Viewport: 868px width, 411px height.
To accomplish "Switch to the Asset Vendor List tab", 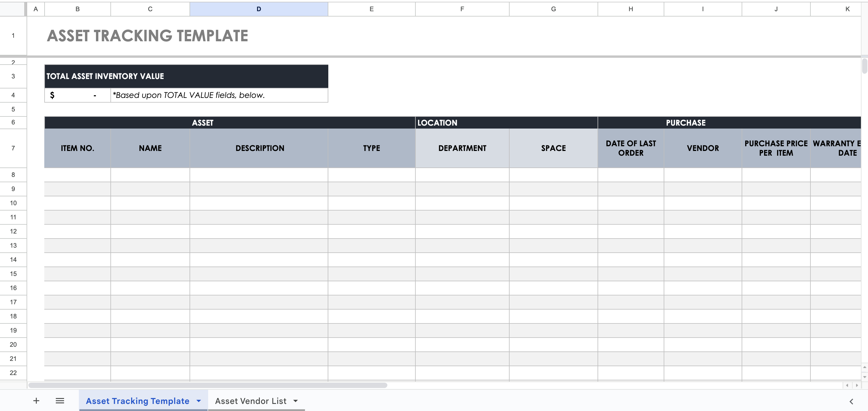I will pyautogui.click(x=250, y=401).
